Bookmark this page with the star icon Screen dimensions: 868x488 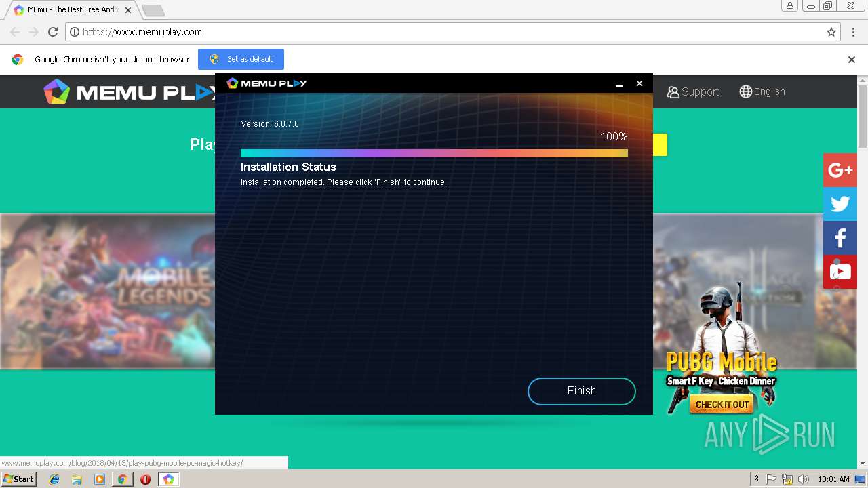tap(831, 32)
